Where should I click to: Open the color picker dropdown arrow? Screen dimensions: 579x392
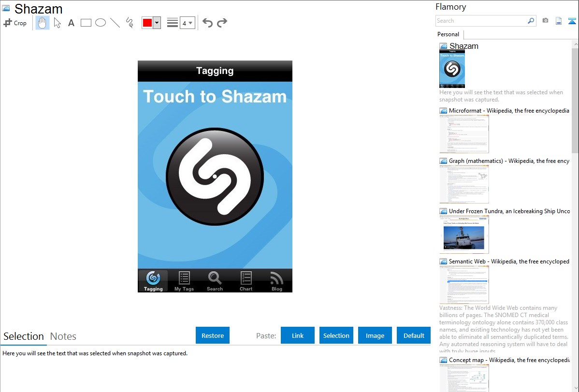(x=157, y=23)
